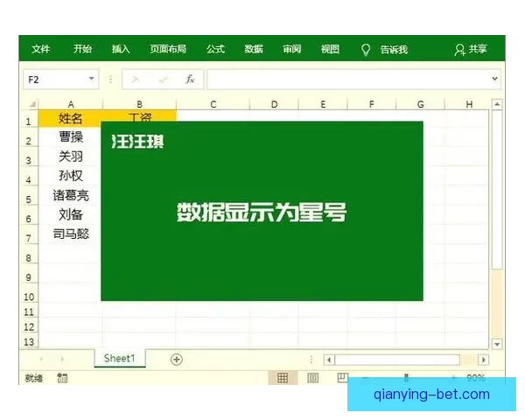Select column B header
Viewport: 525px width, 420px height.
(x=140, y=104)
